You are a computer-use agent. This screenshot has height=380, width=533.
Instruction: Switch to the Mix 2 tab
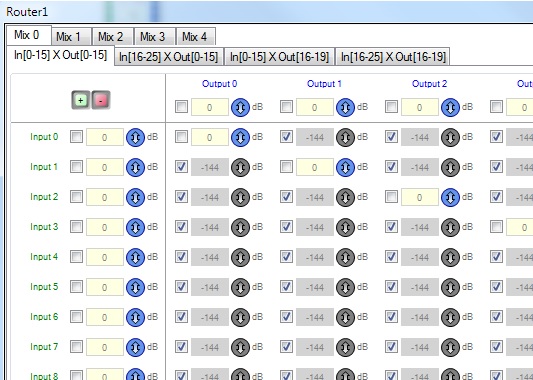(113, 36)
